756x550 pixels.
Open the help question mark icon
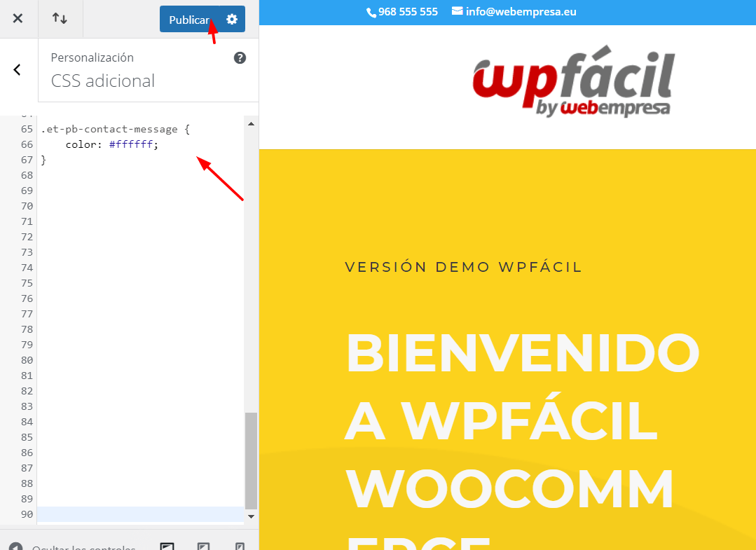pos(240,58)
